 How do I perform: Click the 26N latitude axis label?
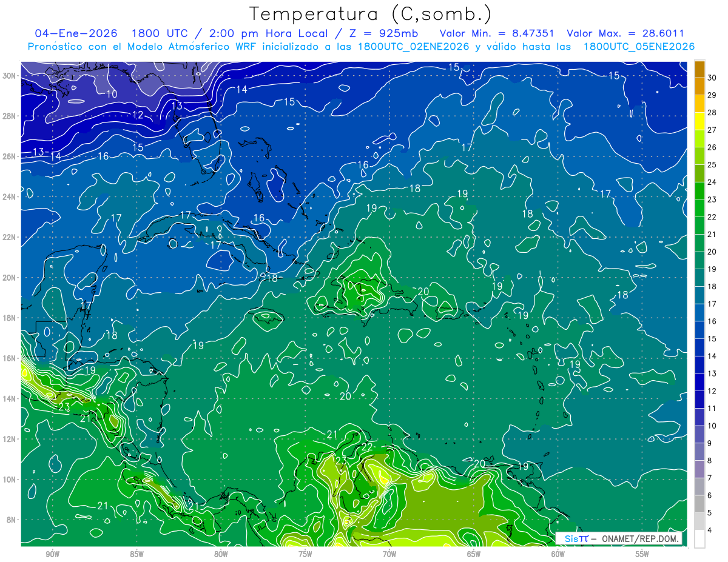pyautogui.click(x=9, y=156)
